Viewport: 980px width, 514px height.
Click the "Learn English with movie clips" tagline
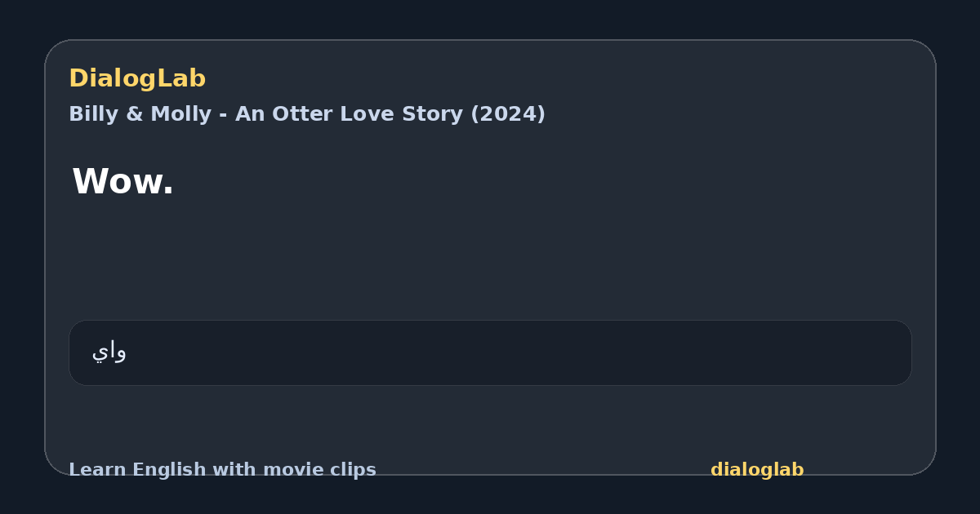coord(222,470)
